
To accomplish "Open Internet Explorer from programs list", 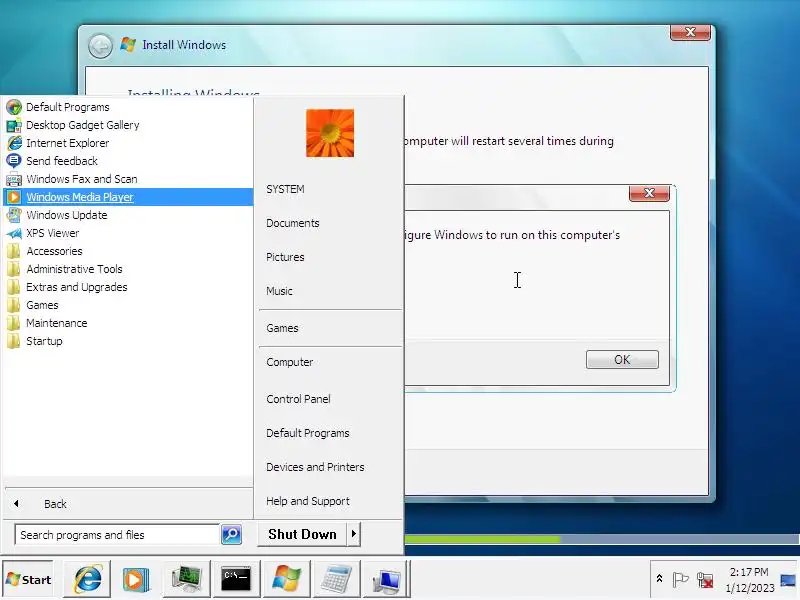I will tap(67, 143).
